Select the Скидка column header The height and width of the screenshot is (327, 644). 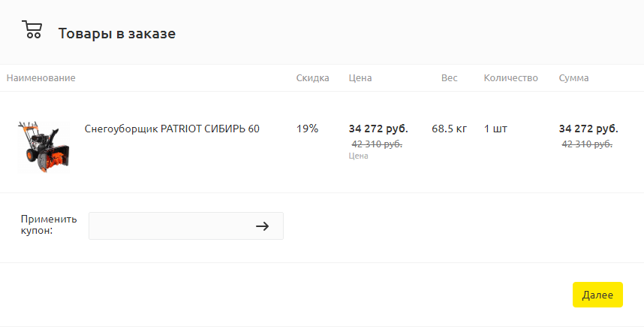click(x=312, y=77)
